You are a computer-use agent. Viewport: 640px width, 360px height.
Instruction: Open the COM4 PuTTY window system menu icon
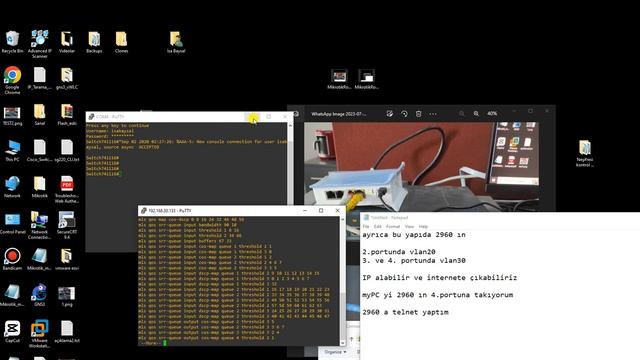point(91,117)
